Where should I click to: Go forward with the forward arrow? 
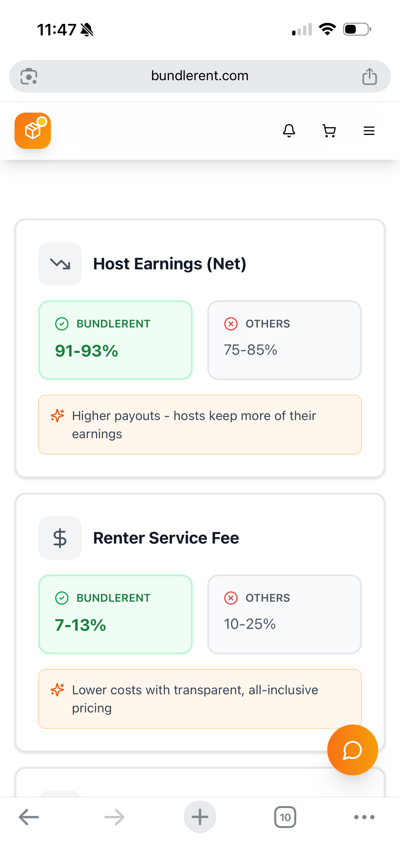(x=114, y=817)
